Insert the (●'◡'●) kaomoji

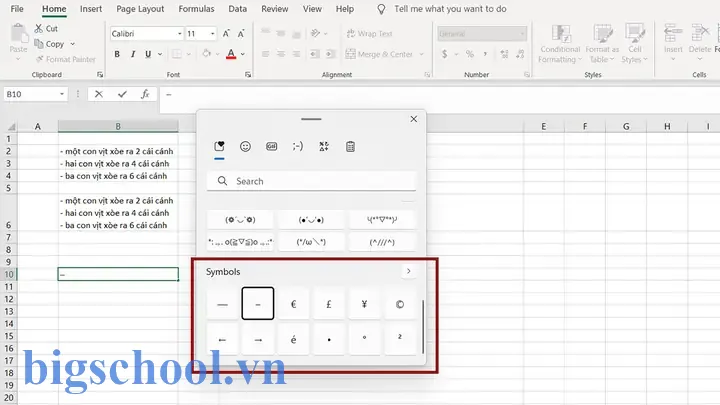coord(311,219)
